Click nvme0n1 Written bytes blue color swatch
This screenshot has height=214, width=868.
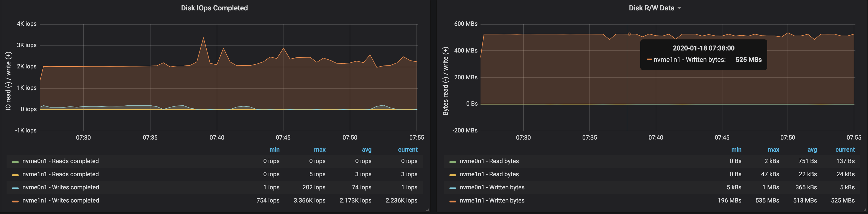(453, 188)
